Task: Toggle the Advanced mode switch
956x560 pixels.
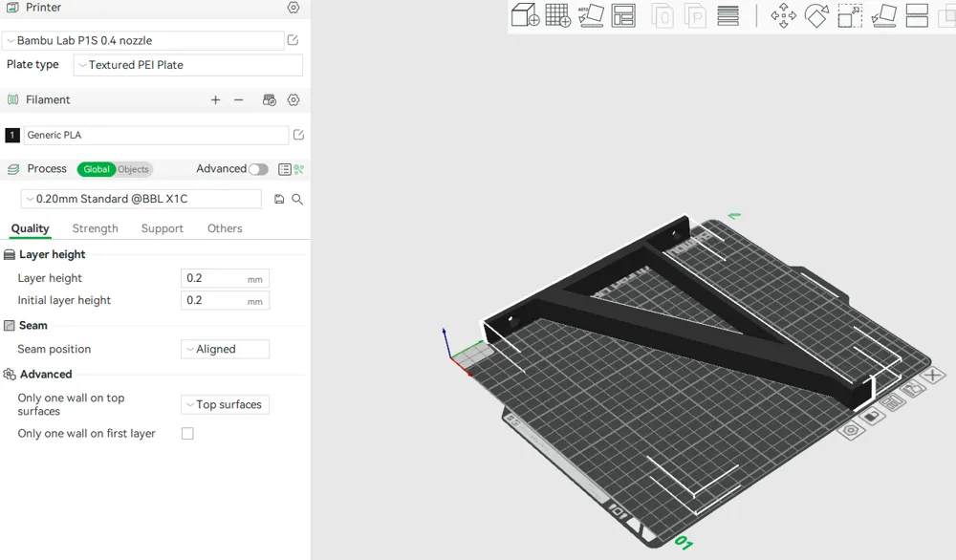Action: pyautogui.click(x=258, y=169)
